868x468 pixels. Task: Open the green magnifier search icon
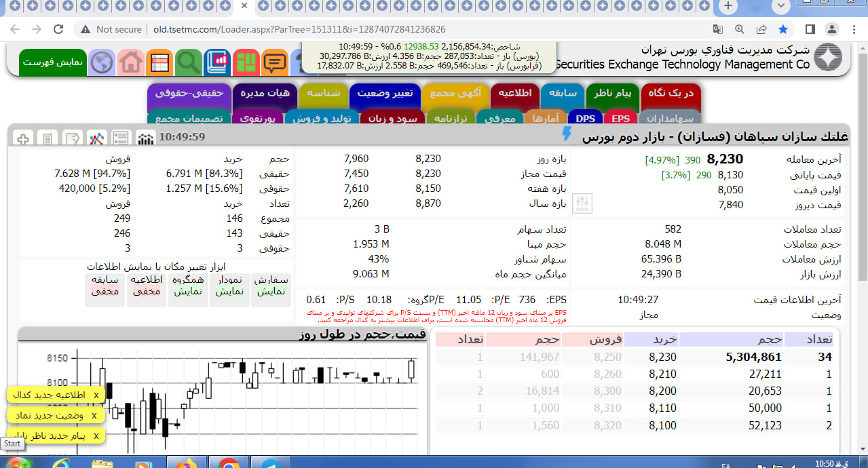click(x=189, y=62)
